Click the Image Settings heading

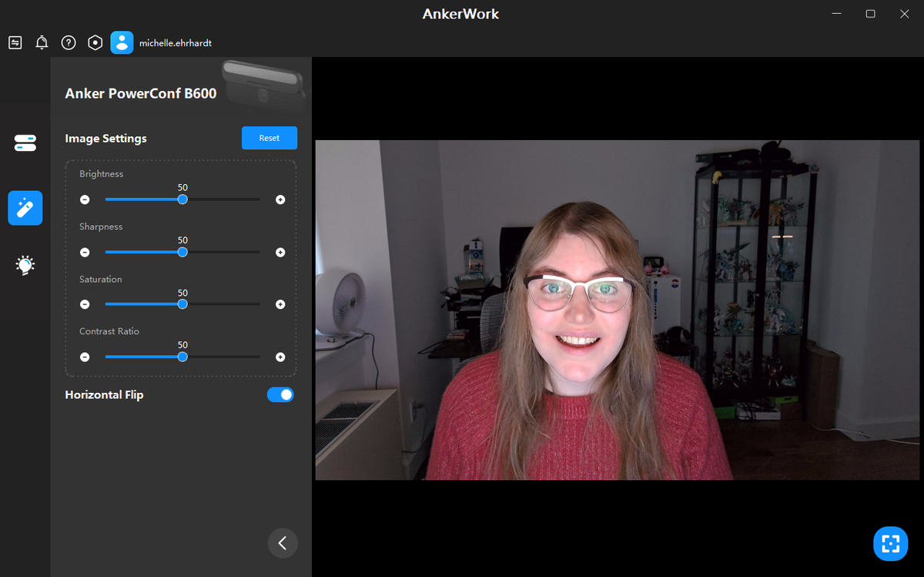105,139
